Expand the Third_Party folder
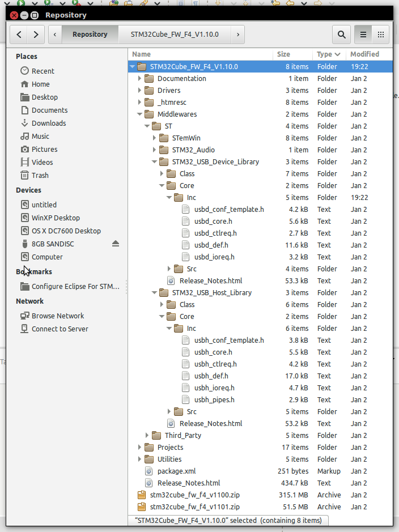This screenshot has width=399, height=532. click(x=147, y=436)
